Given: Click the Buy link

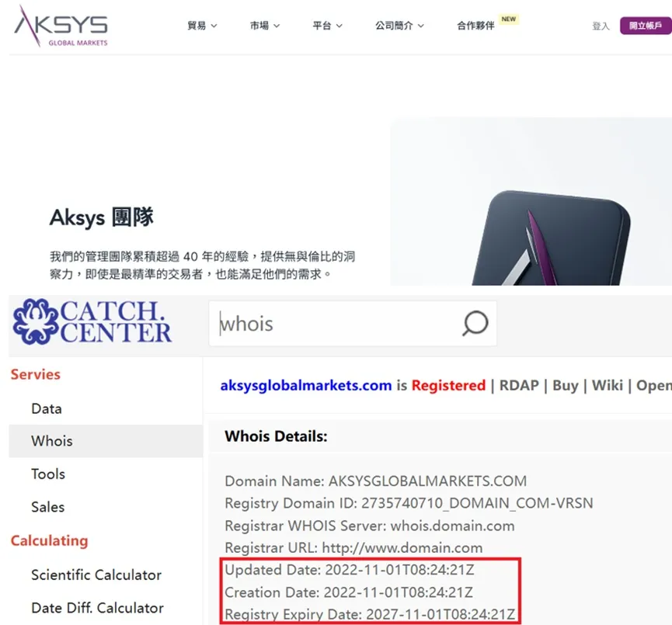Looking at the screenshot, I should tap(566, 385).
